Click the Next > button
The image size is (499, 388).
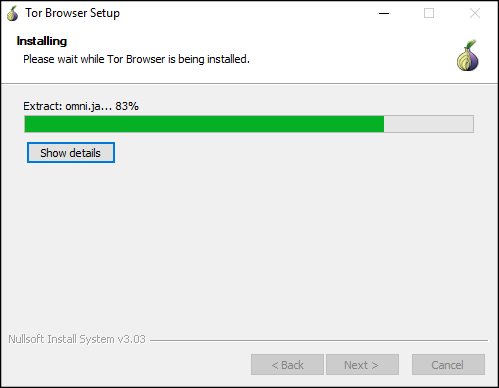362,365
